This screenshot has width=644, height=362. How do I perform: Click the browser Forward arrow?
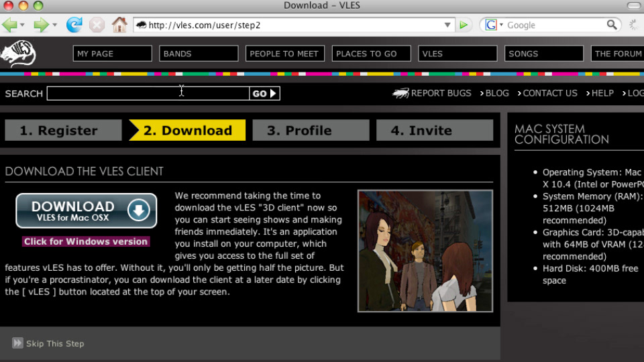pos(41,25)
